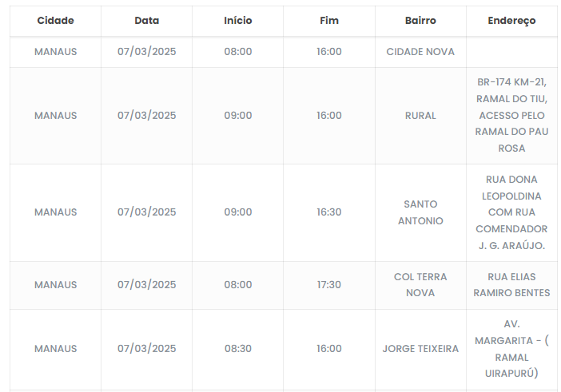561x392 pixels.
Task: Select the Início column header
Action: click(x=237, y=21)
